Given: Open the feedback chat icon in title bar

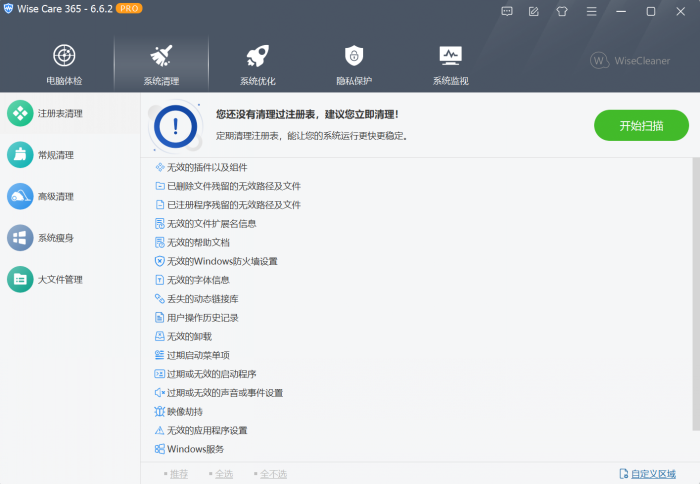Looking at the screenshot, I should click(507, 12).
